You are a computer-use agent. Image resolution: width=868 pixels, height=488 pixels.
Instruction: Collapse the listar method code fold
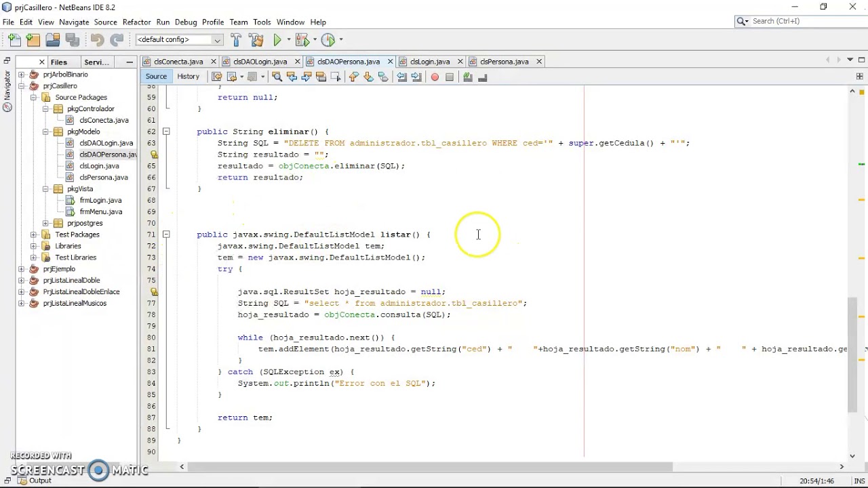(166, 235)
